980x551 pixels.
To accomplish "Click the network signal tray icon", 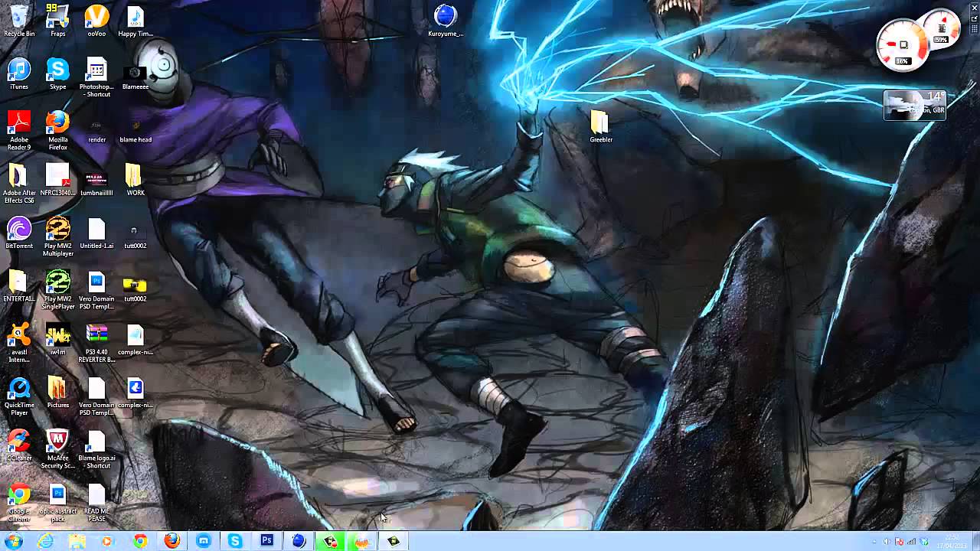I will coord(911,542).
